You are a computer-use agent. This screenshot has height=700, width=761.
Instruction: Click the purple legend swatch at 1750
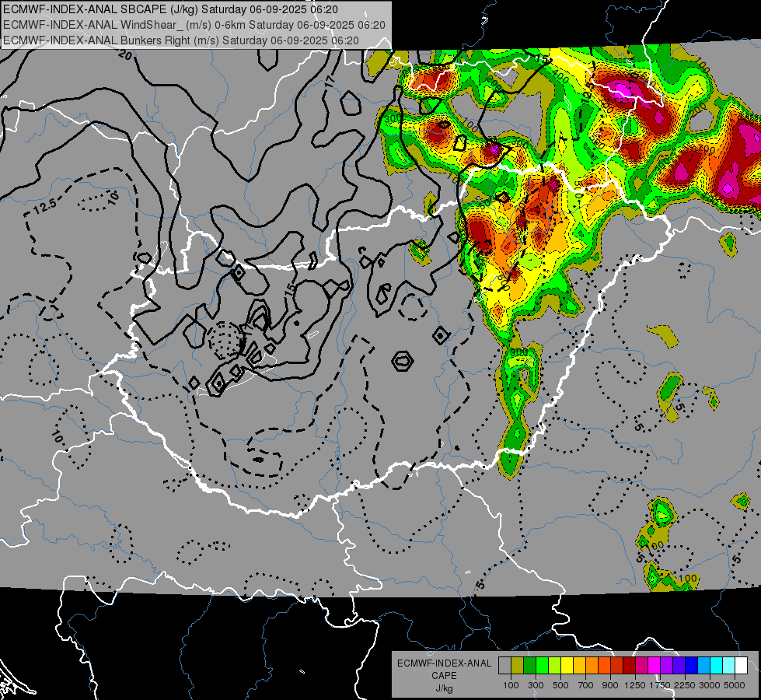click(x=666, y=666)
